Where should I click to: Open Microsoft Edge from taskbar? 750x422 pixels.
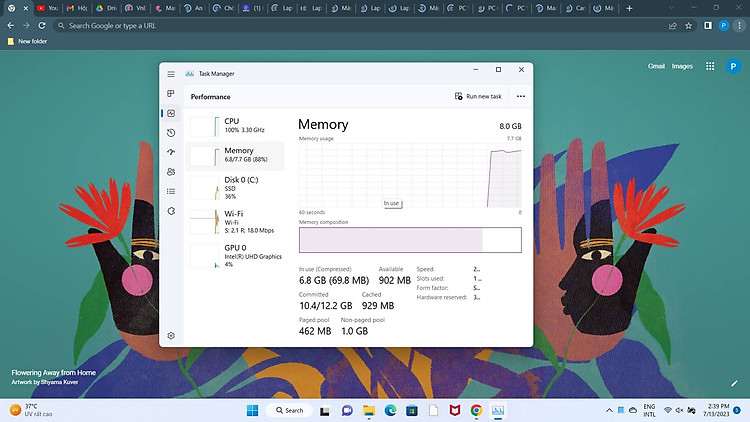click(390, 410)
